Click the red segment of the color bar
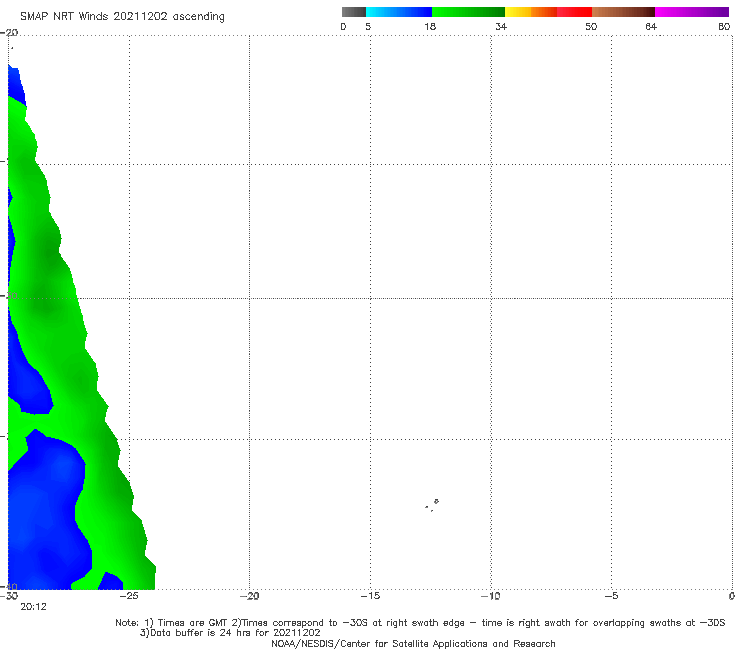Image resolution: width=740 pixels, height=650 pixels. point(574,12)
